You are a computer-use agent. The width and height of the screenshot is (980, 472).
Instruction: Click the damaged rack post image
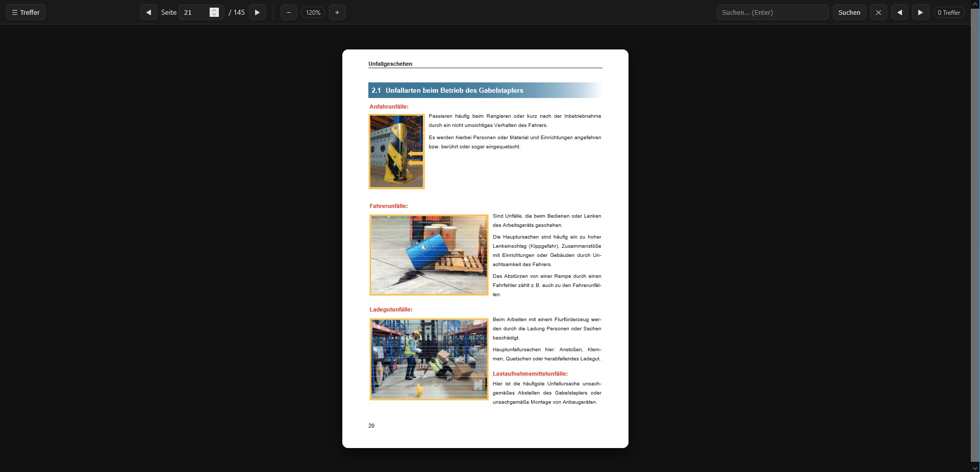pos(396,151)
